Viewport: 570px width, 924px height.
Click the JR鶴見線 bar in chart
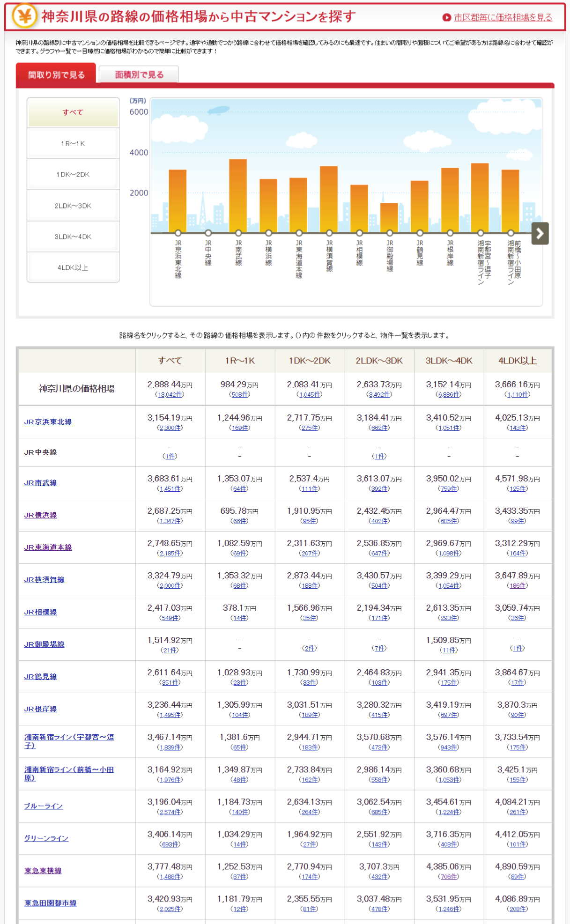point(419,207)
